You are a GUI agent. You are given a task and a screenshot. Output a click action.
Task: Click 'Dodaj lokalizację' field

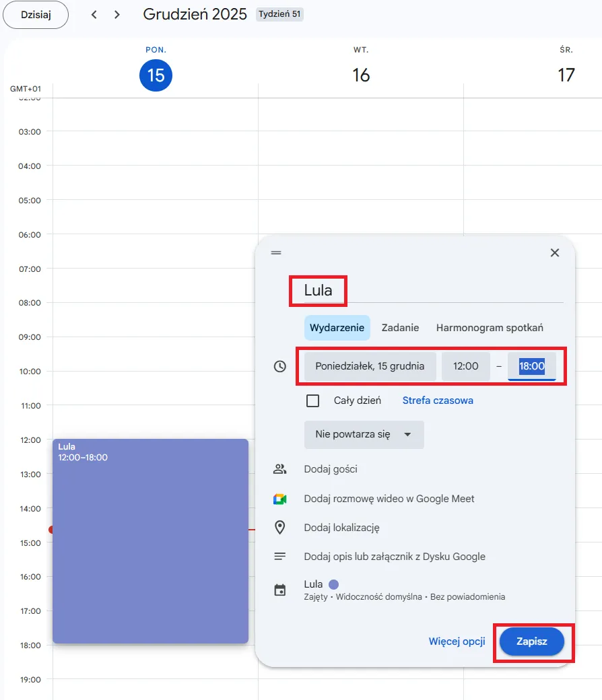pos(341,528)
